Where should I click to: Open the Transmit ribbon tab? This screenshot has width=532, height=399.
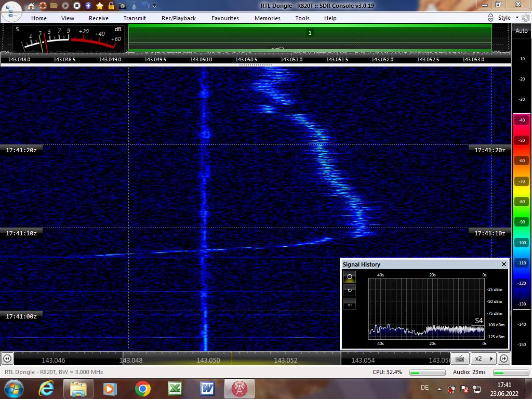click(x=135, y=18)
